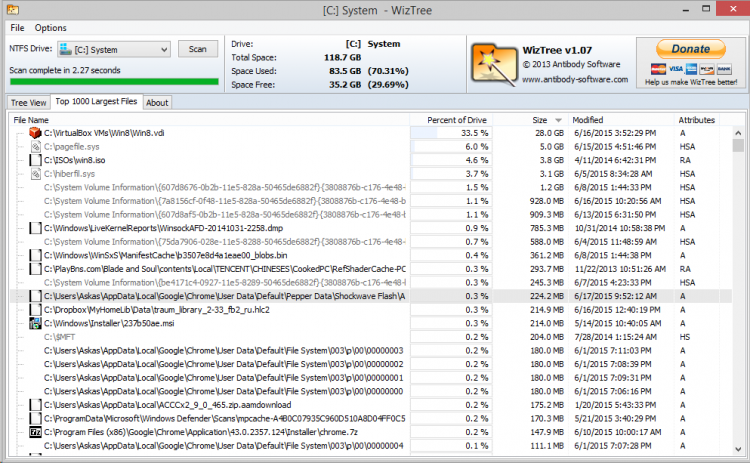This screenshot has width=750, height=463.
Task: Sort by File Name column header
Action: [x=209, y=120]
